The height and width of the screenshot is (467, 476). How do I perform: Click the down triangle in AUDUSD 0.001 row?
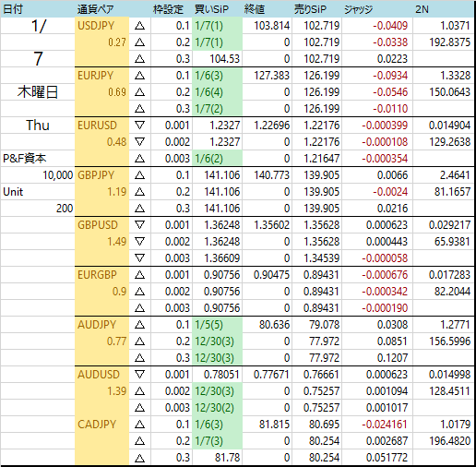139,375
